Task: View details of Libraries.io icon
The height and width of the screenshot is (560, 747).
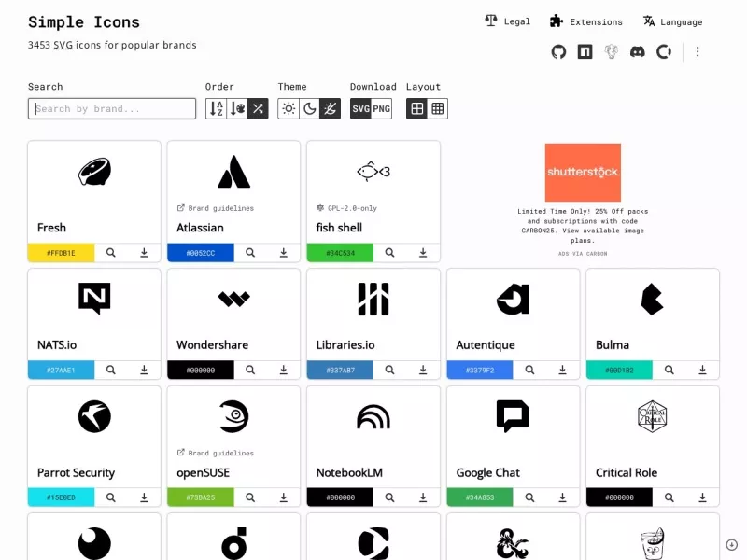Action: pyautogui.click(x=389, y=370)
